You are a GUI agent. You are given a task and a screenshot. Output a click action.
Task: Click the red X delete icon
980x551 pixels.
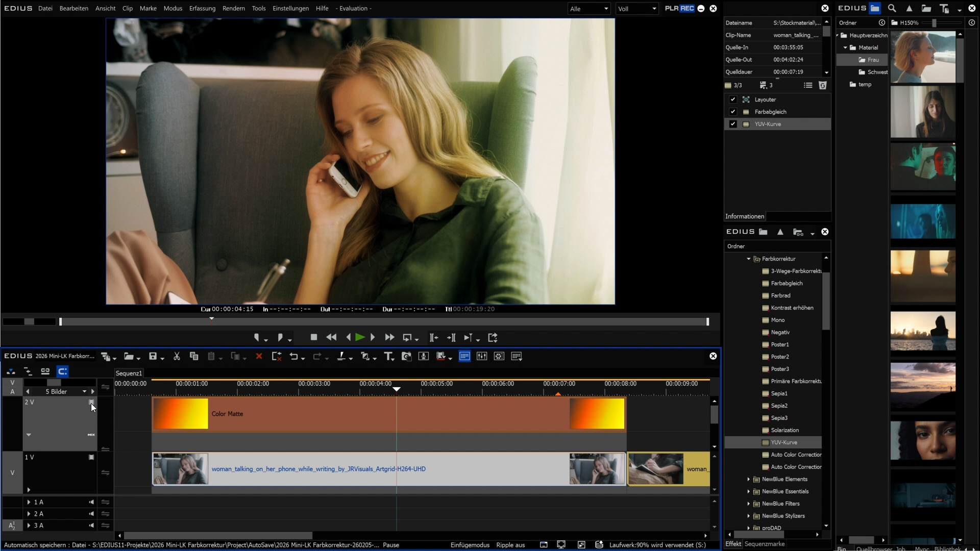[259, 357]
